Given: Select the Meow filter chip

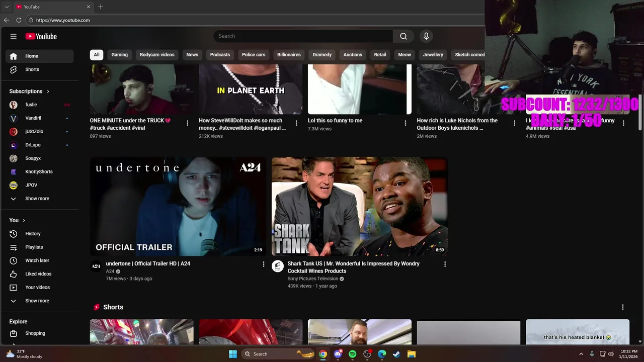Looking at the screenshot, I should [x=405, y=55].
